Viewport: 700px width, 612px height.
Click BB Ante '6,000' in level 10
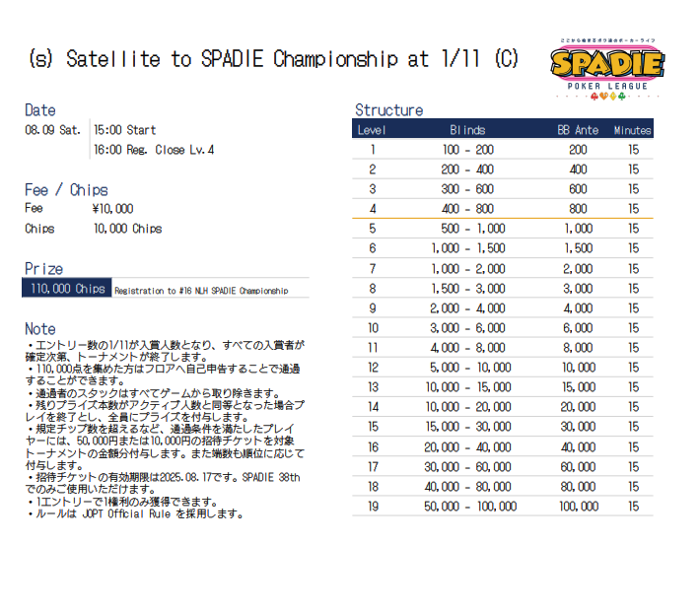(x=578, y=327)
